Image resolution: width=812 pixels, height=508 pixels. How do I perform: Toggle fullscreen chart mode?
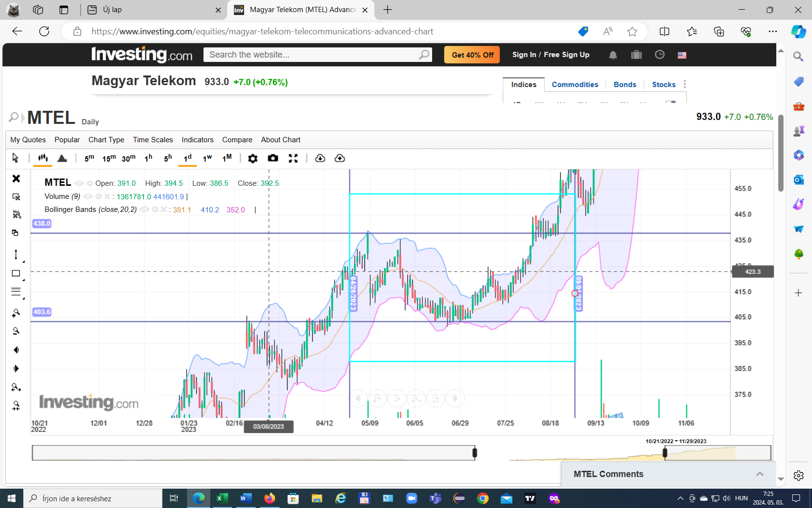(x=293, y=158)
